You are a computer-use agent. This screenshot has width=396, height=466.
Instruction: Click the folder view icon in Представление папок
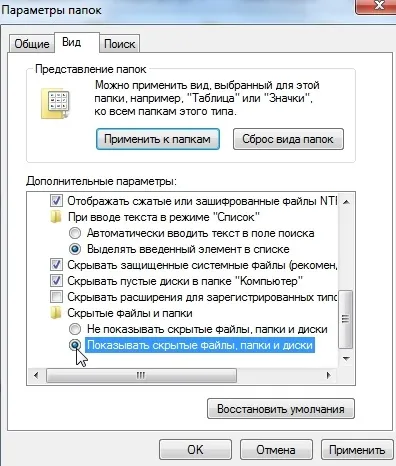click(56, 103)
